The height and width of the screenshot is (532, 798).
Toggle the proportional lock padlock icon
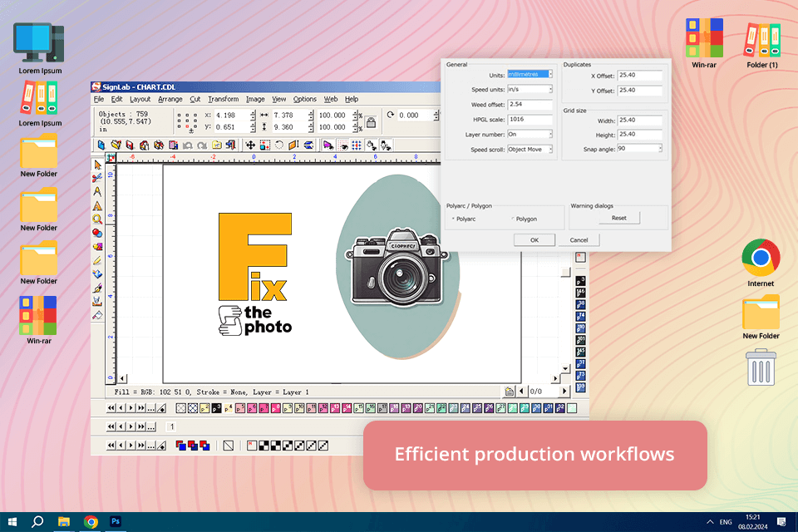click(371, 122)
